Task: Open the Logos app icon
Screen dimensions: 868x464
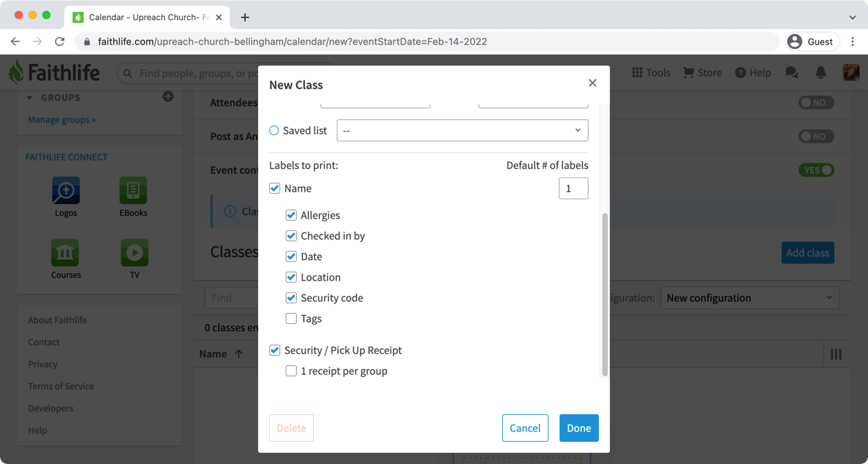Action: click(x=66, y=191)
